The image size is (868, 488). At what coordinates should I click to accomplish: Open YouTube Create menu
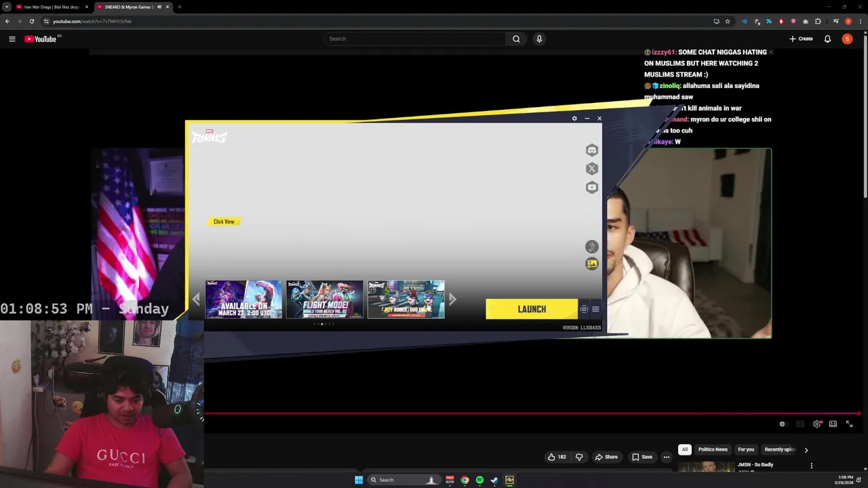tap(801, 39)
